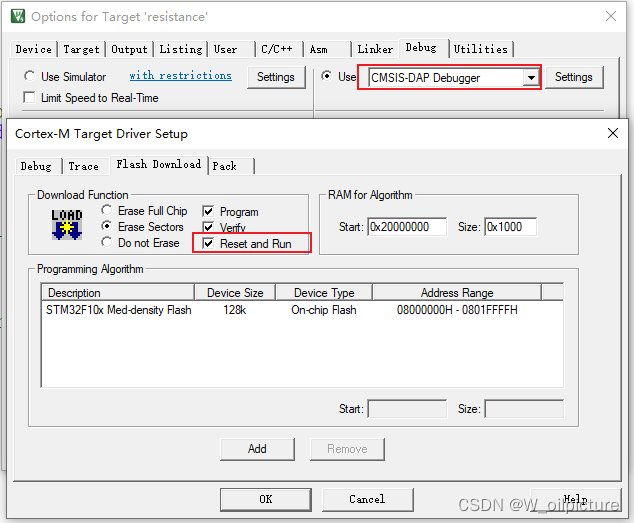634x523 pixels.
Task: Open the Utilities tab in Options window
Action: (481, 49)
